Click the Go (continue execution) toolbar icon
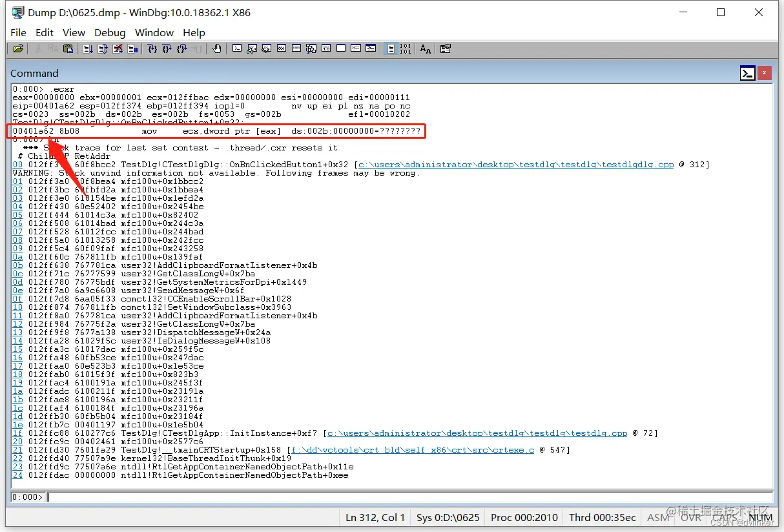Screen dimensions: 784x532 click(x=88, y=48)
